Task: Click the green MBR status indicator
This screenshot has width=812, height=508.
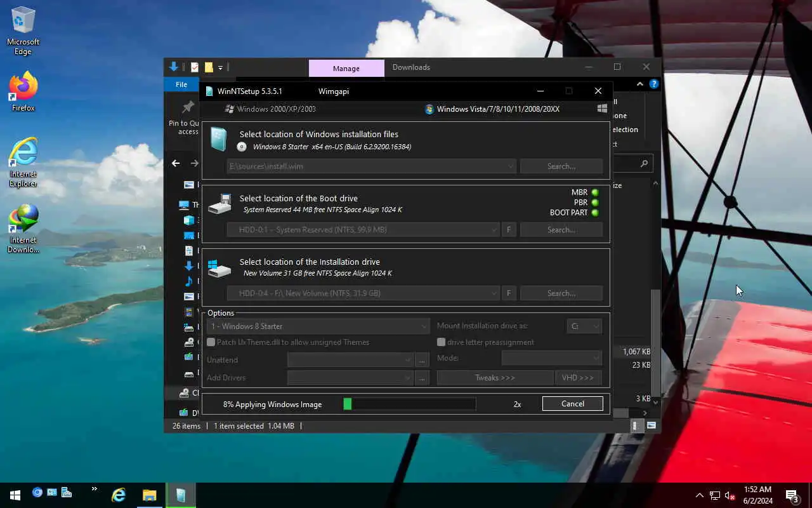Action: (x=595, y=192)
